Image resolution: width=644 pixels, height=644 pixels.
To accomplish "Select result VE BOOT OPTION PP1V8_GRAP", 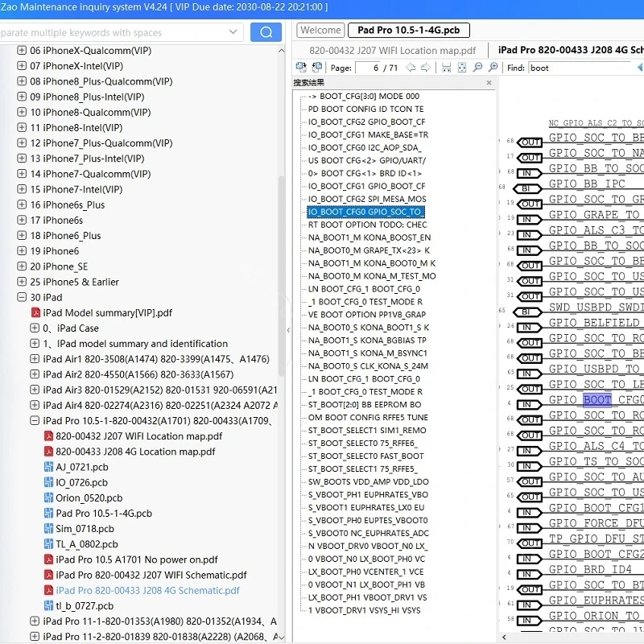I will [x=367, y=315].
